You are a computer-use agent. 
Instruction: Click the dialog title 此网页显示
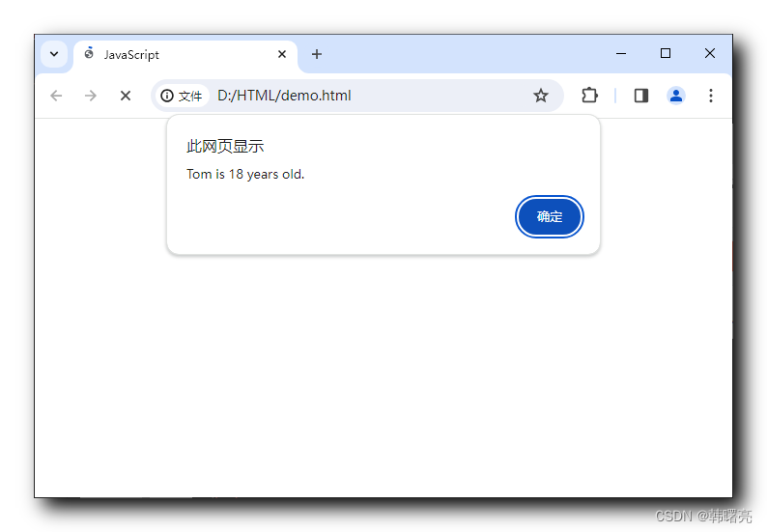point(225,146)
